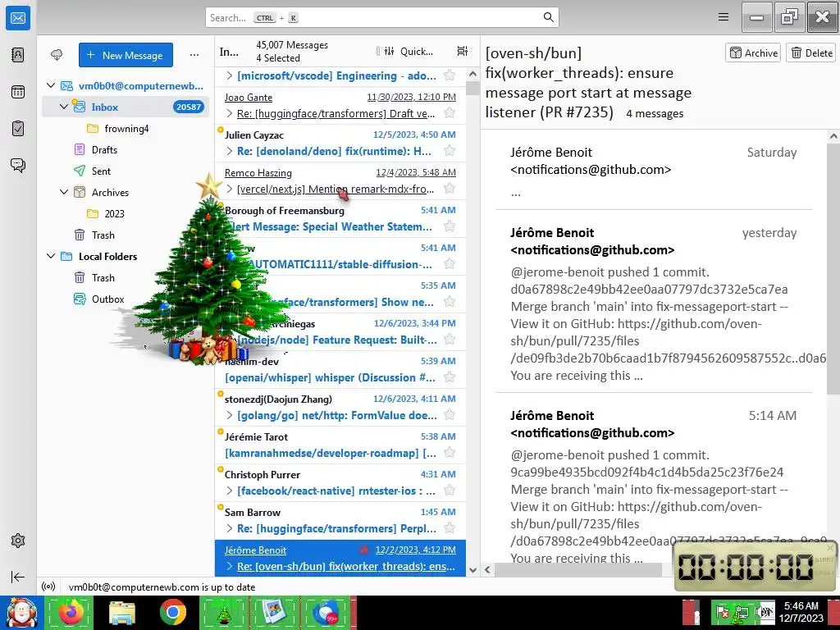The image size is (840, 630).
Task: Expand the Sam Barrow transformers thread
Action: click(230, 528)
